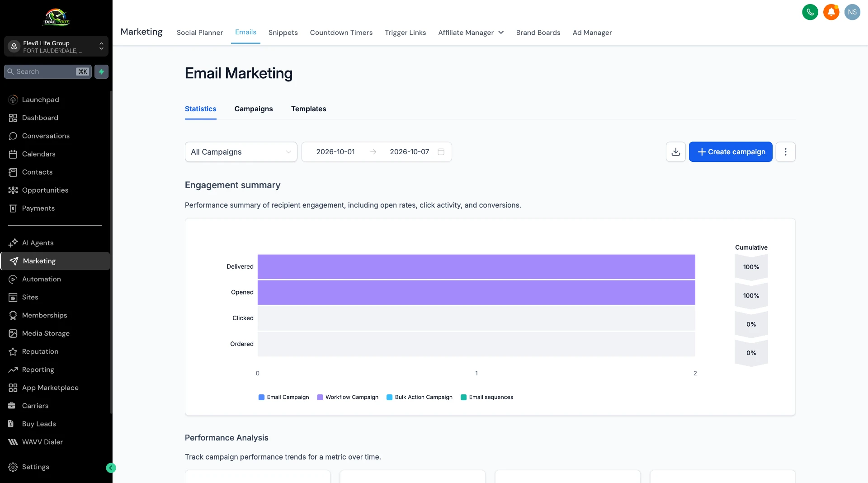The image size is (868, 483).
Task: Toggle Email sequences legend series
Action: pos(487,397)
